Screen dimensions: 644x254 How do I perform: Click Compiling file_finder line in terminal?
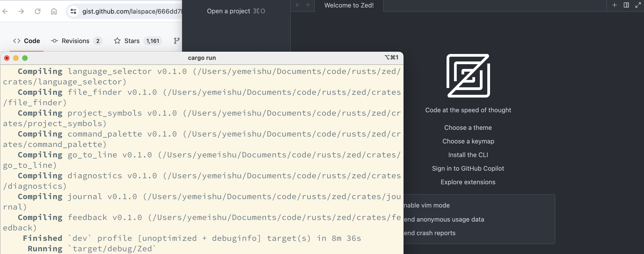[x=202, y=97]
